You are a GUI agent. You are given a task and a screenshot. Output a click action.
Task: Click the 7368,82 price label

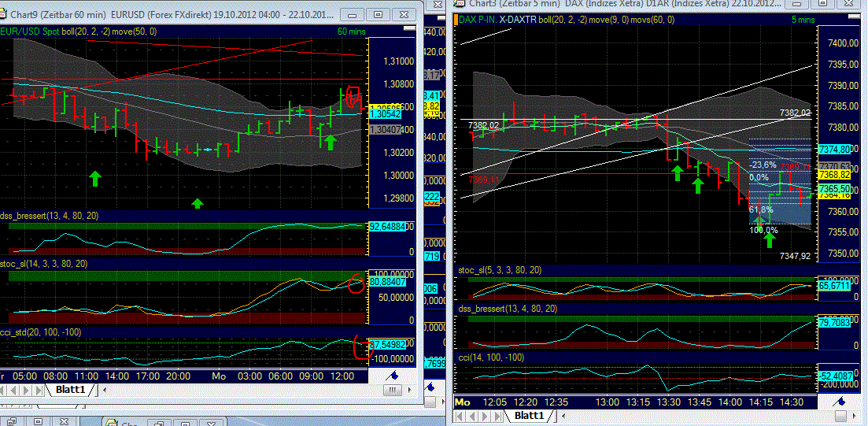[x=835, y=175]
